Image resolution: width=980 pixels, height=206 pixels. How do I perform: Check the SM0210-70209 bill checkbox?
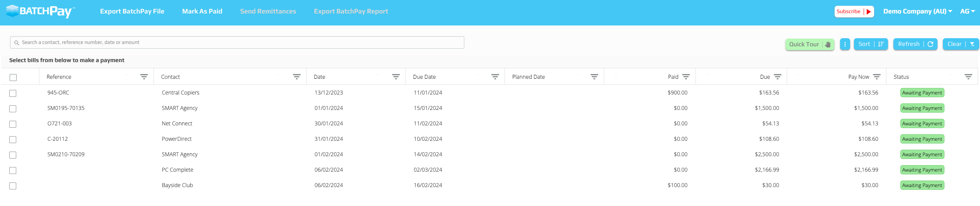click(x=13, y=155)
